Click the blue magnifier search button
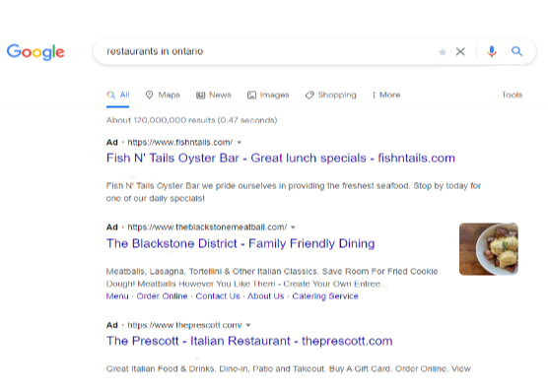 tap(516, 51)
